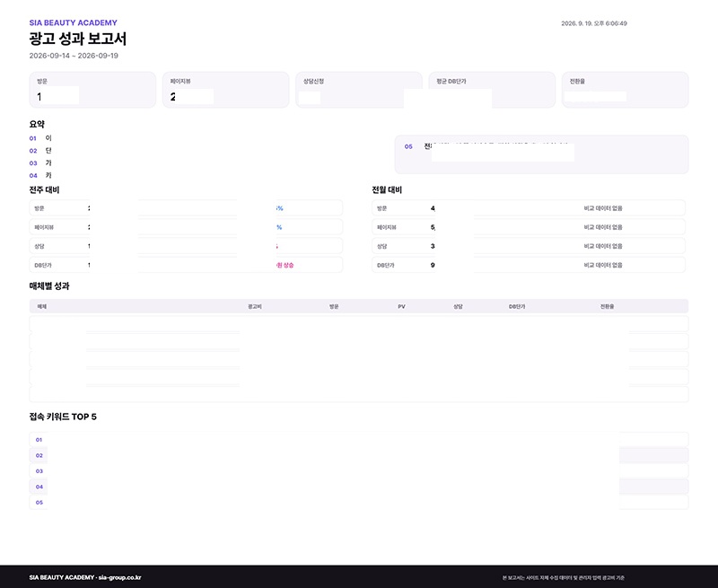Click 비교 데이터 없음 in 전월 대비 DB단가 row
This screenshot has height=588, width=718.
[603, 265]
